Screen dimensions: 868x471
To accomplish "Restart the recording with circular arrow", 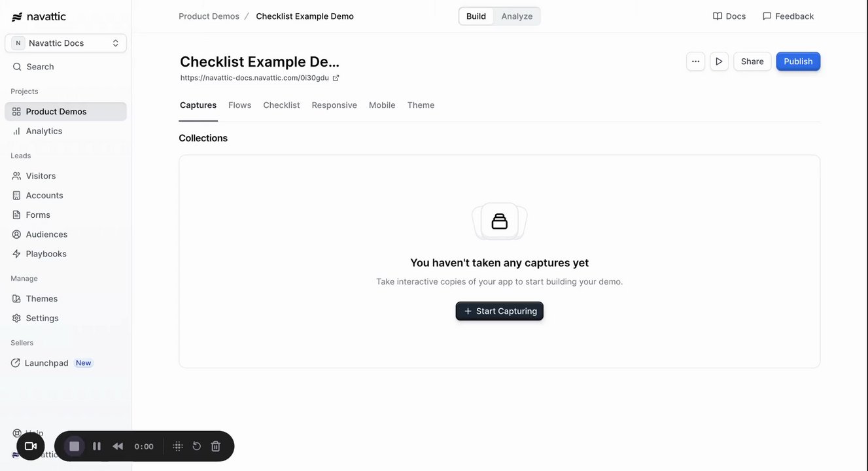I will (196, 446).
